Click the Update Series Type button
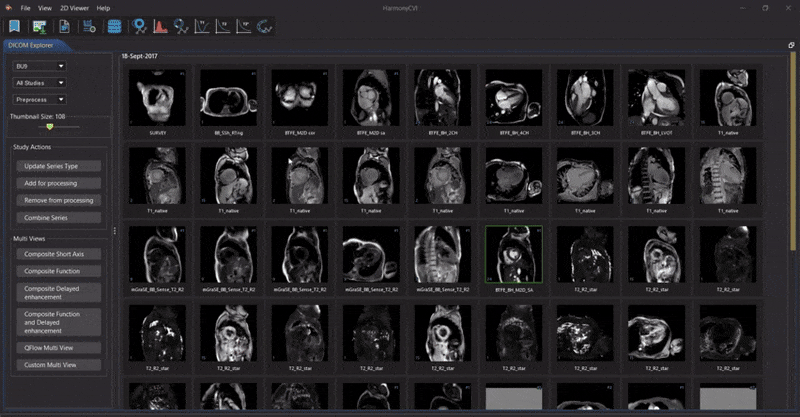Screen dimensions: 800x417 pyautogui.click(x=59, y=166)
